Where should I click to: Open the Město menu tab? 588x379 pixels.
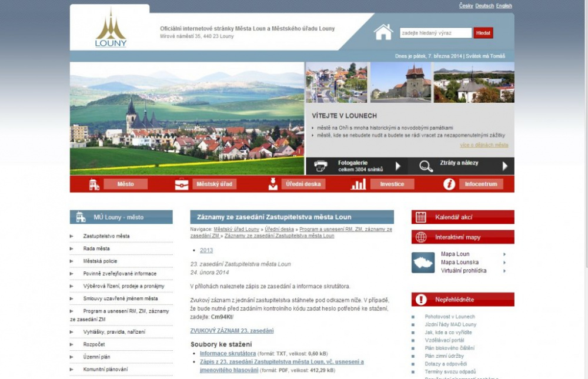tap(126, 184)
